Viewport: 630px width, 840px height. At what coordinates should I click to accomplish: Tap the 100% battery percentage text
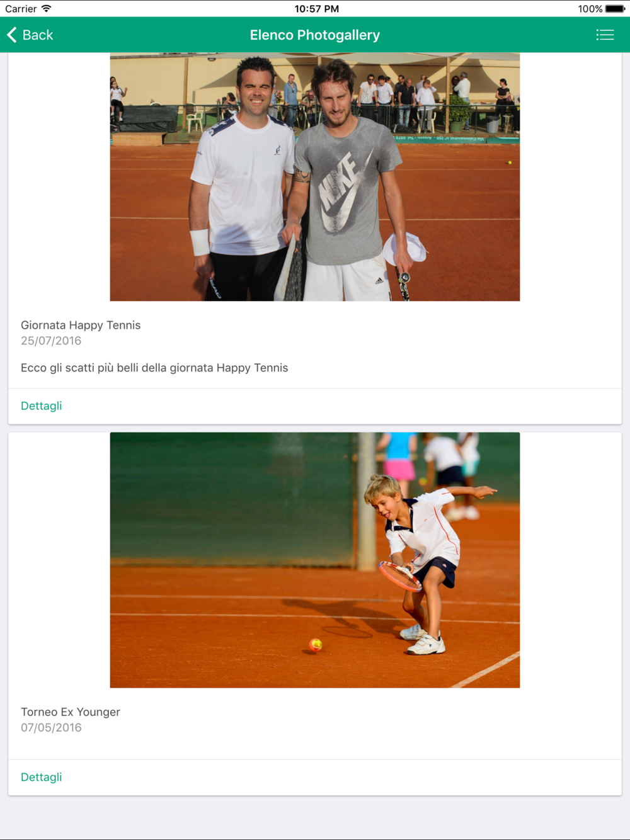click(590, 9)
